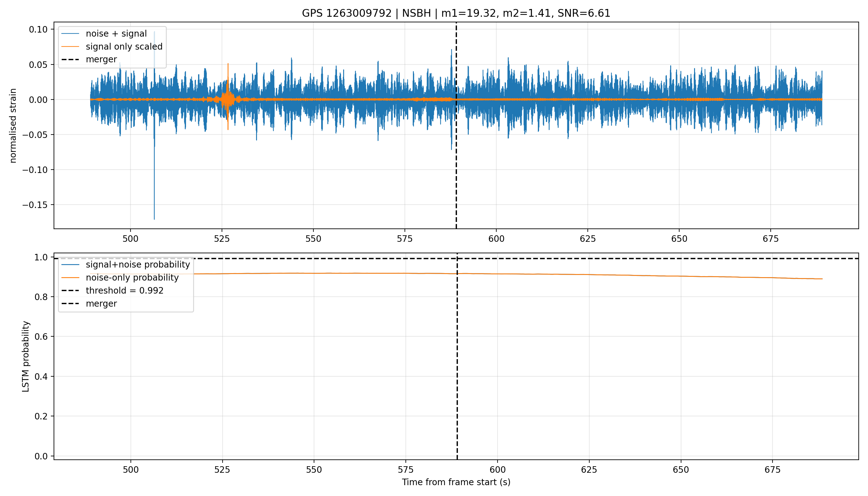Viewport: 868px width, 496px height.
Task: Click the orange line swatch for noise-only probability
Action: (70, 278)
